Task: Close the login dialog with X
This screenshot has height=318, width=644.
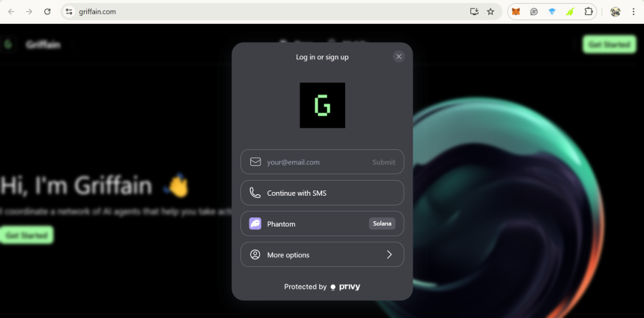Action: click(x=399, y=57)
